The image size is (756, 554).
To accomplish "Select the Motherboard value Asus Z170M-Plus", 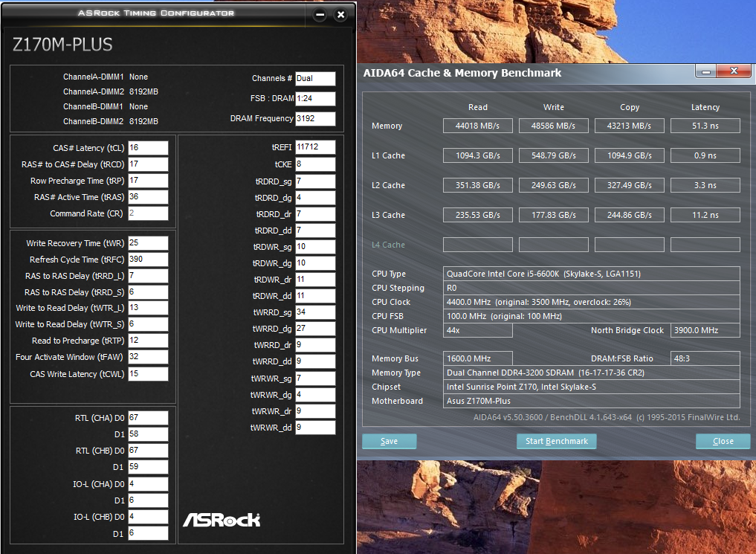I will 592,401.
